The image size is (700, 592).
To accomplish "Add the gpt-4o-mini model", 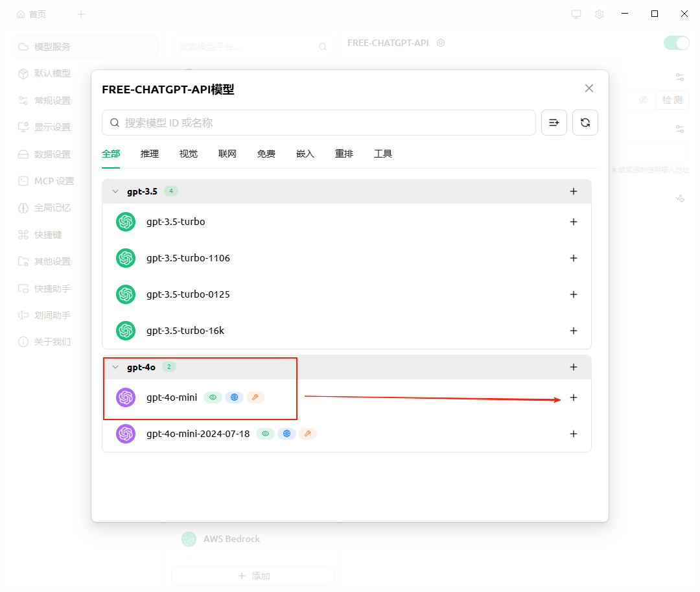I will [574, 397].
